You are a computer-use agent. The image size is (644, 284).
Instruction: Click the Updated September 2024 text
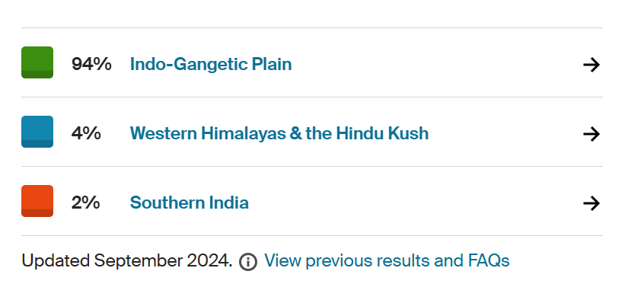point(127,260)
